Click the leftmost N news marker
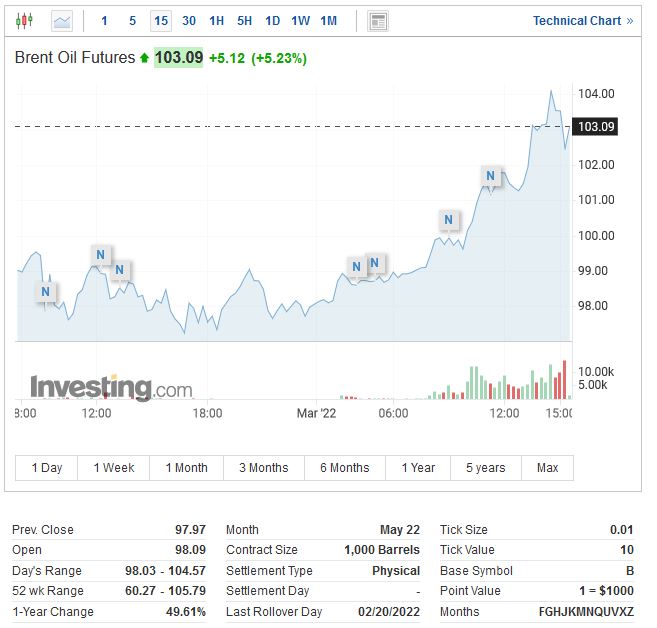Image resolution: width=657 pixels, height=628 pixels. 46,292
